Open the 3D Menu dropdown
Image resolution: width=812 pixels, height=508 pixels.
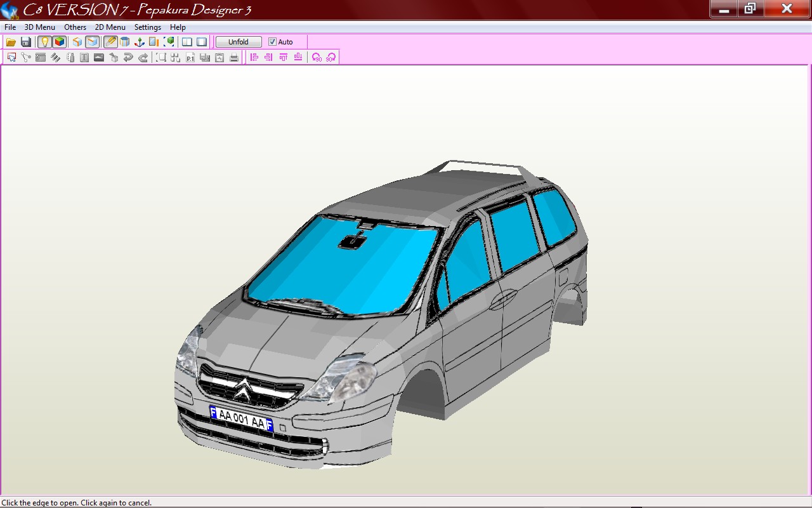tap(39, 27)
